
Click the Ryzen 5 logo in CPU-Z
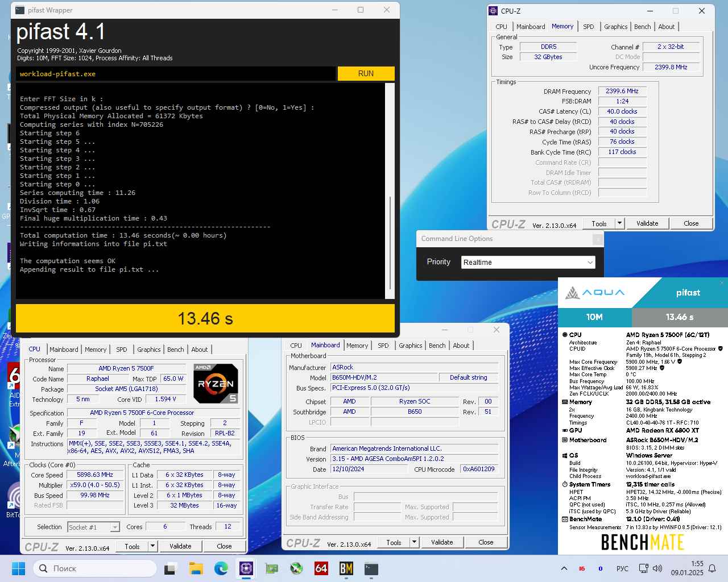(216, 384)
